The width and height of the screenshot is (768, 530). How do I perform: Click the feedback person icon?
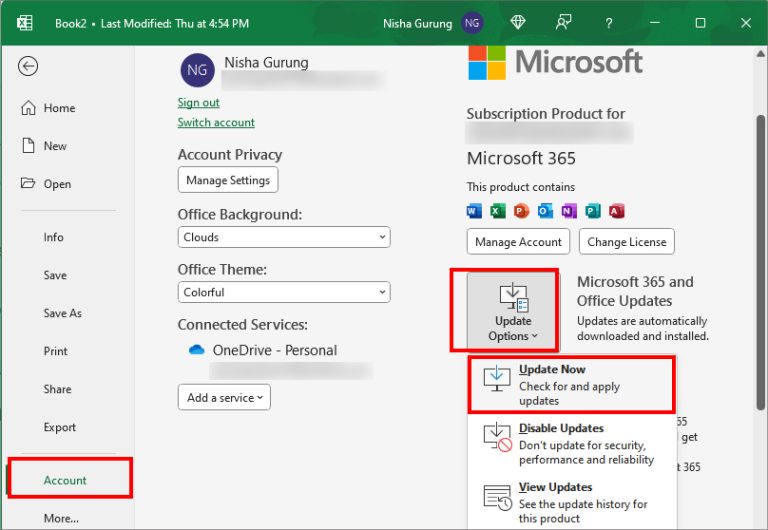pyautogui.click(x=563, y=23)
